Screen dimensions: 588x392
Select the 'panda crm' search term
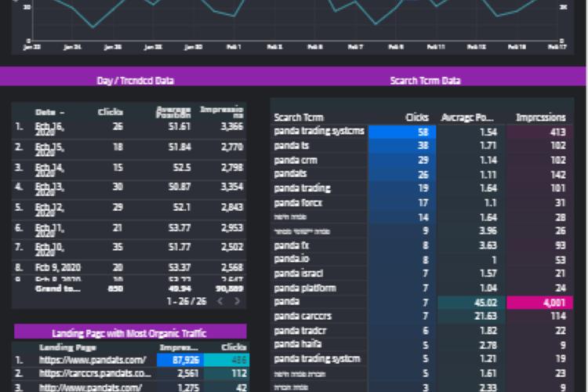[296, 160]
